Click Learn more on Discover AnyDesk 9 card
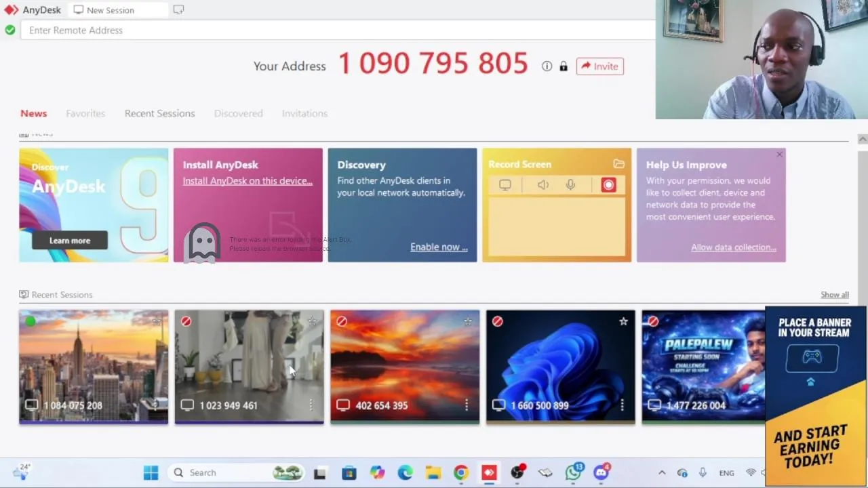Viewport: 868px width, 488px height. pyautogui.click(x=70, y=241)
